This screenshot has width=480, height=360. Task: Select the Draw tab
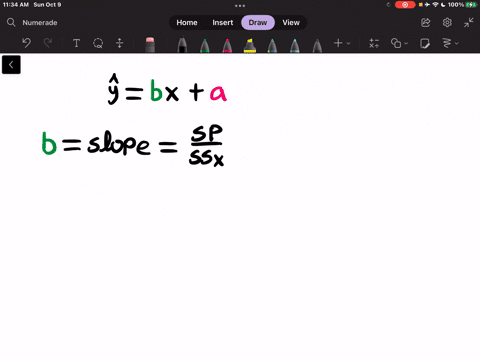coord(258,23)
